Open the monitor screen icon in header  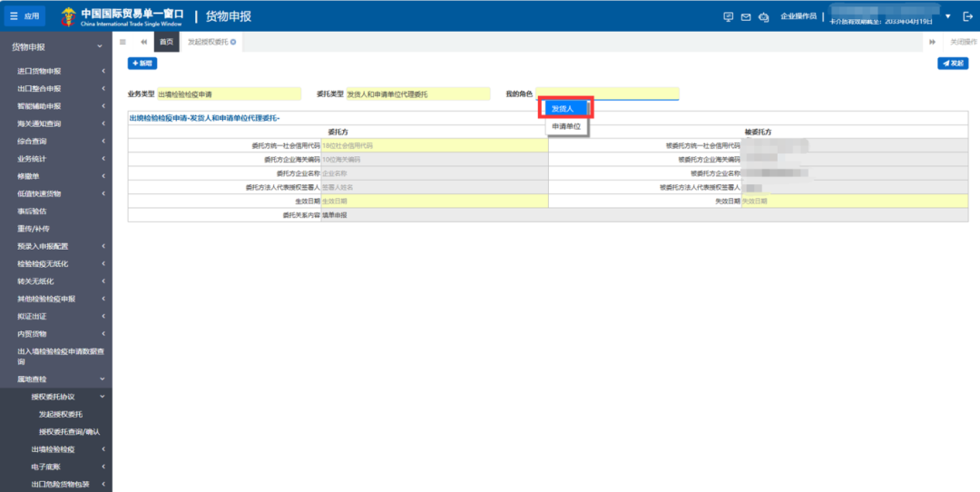tap(728, 16)
